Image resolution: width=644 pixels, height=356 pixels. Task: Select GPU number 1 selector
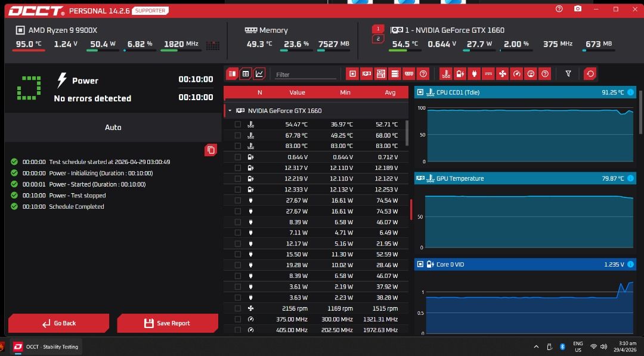click(x=378, y=29)
